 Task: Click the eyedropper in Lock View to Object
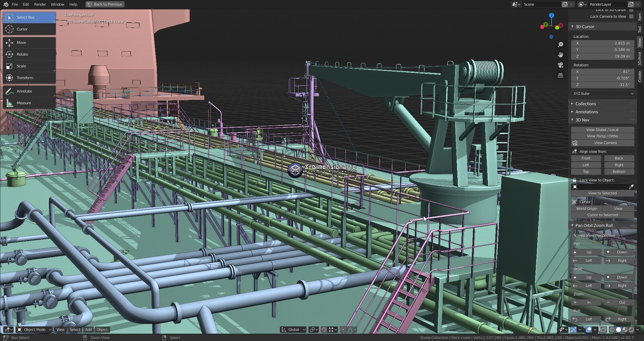(x=631, y=187)
